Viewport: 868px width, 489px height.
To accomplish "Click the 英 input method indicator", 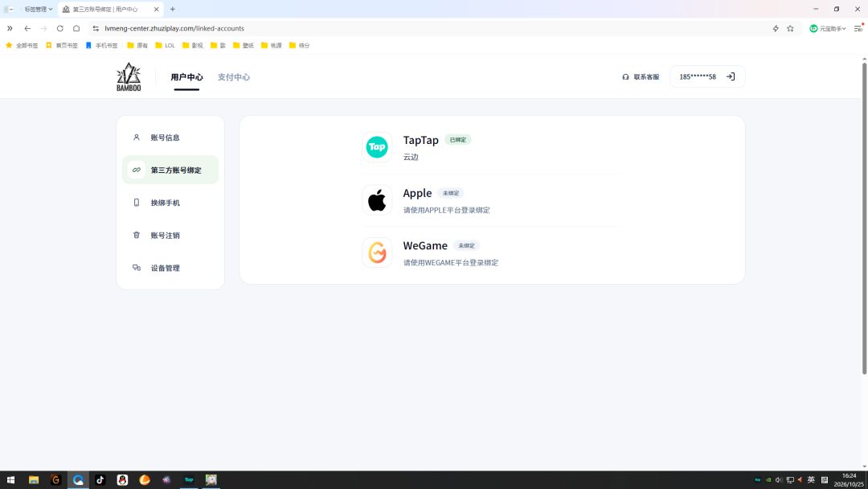I will (811, 480).
